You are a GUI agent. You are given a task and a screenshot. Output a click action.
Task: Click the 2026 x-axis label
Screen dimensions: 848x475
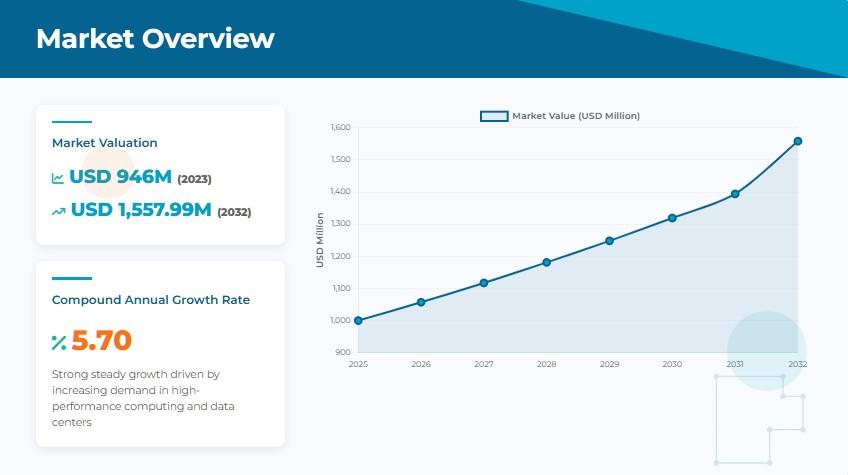tap(421, 364)
